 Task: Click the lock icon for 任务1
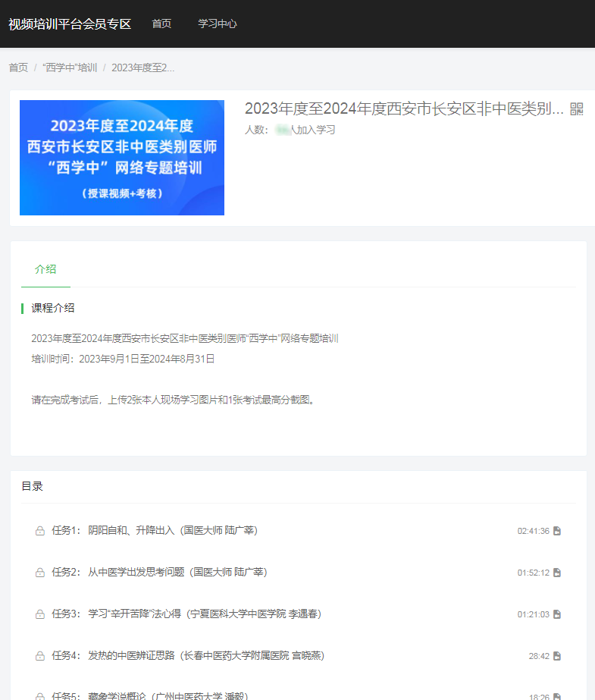(40, 530)
